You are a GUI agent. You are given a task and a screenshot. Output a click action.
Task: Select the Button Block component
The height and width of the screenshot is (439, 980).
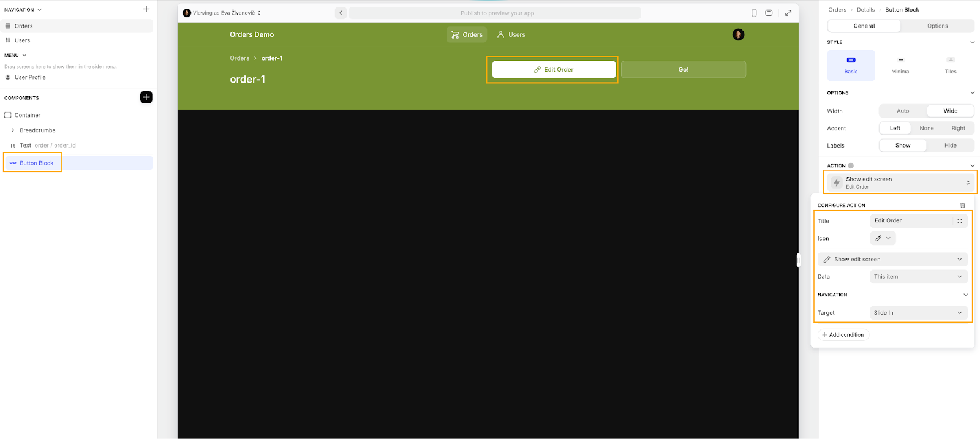coord(78,163)
